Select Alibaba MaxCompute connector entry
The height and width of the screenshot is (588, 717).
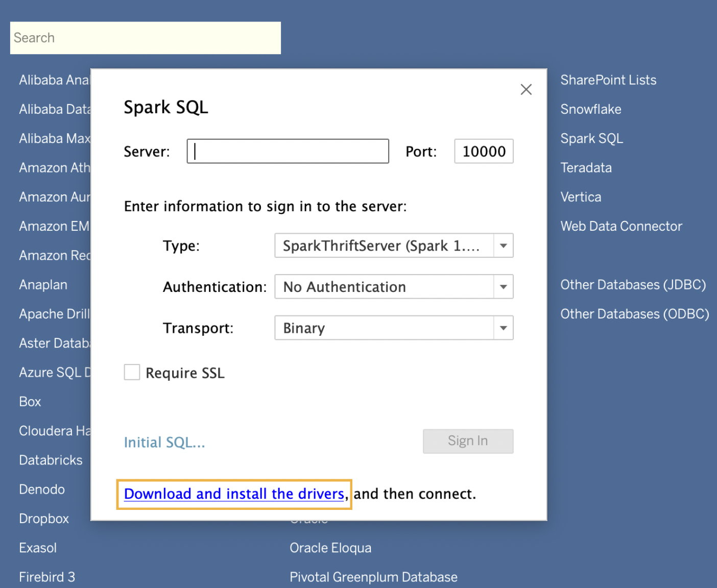coord(55,138)
